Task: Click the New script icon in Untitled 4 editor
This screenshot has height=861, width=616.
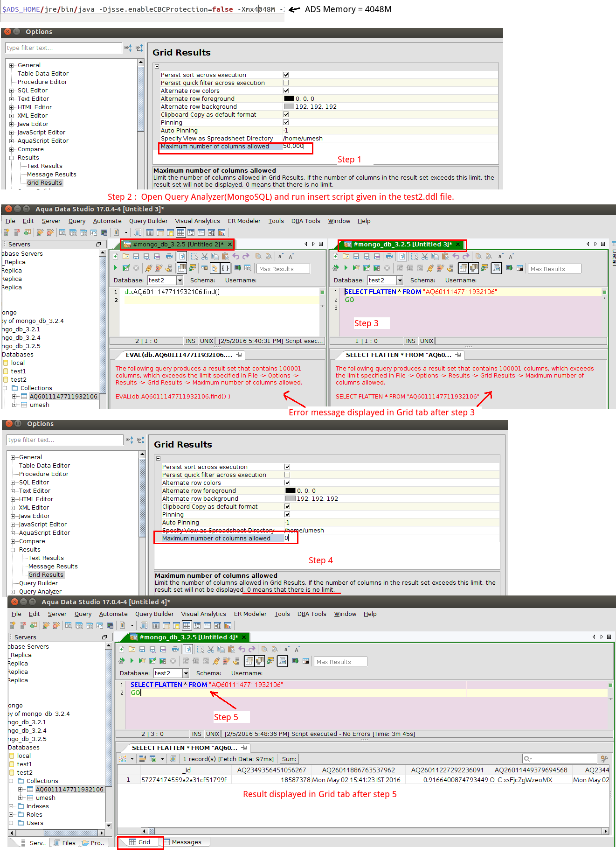Action: coord(121,649)
